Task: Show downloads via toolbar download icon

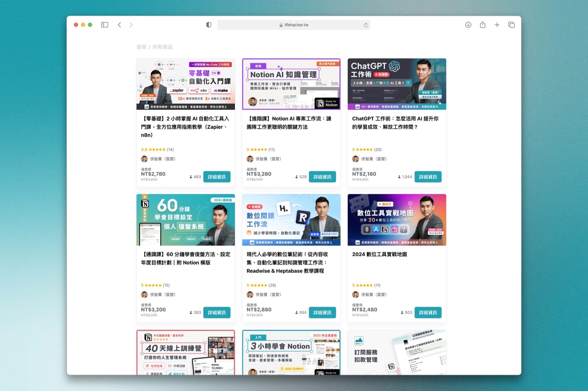Action: click(468, 25)
